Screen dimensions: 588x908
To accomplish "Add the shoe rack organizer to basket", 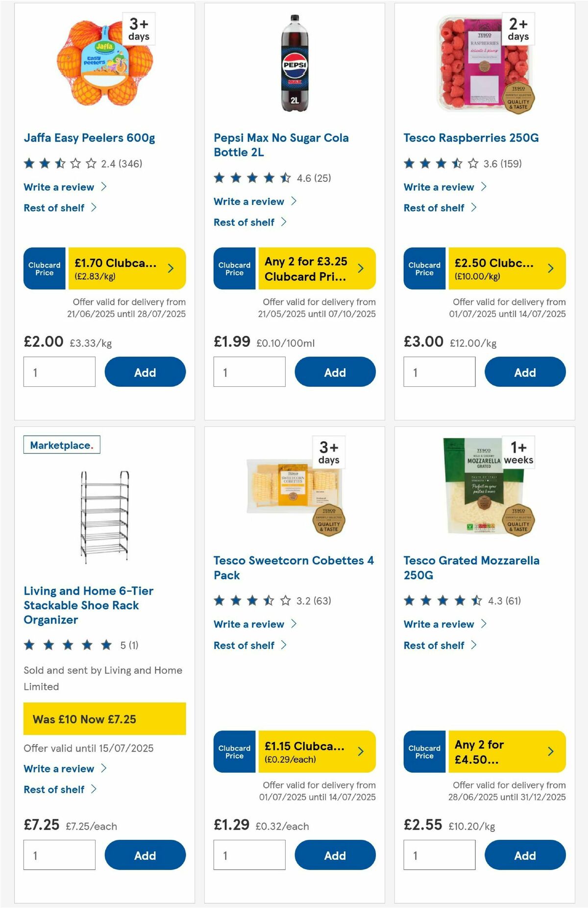I will 145,855.
